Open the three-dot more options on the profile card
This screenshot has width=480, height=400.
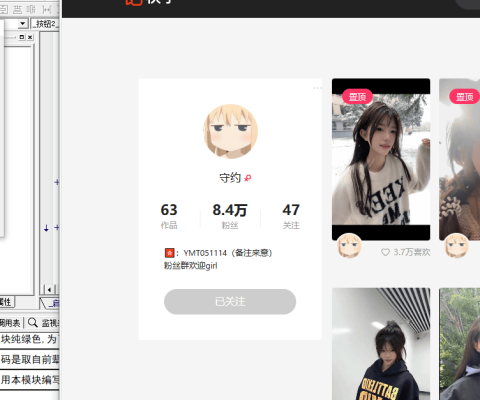tap(317, 88)
